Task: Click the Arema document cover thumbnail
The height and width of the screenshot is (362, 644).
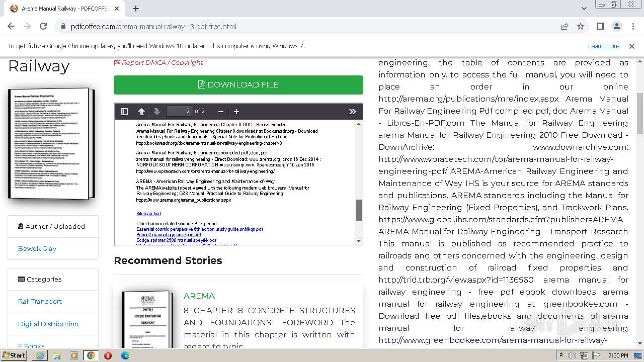Action: [51, 144]
